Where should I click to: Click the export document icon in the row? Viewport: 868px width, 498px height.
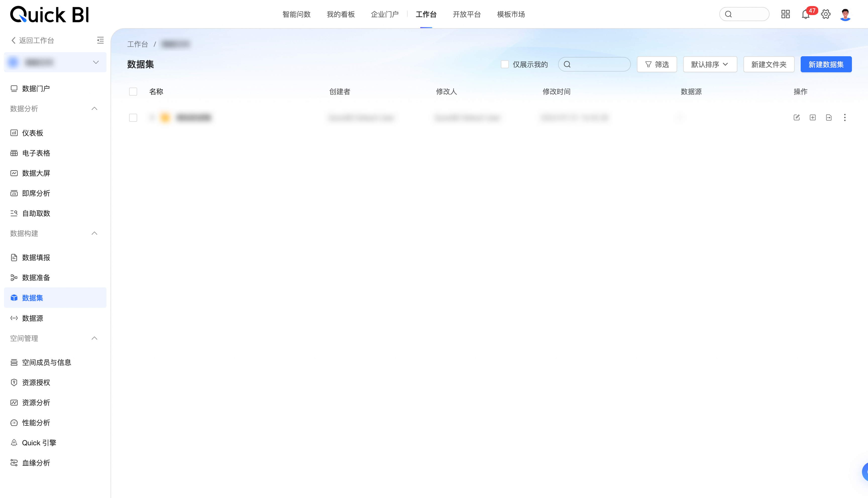tap(829, 118)
